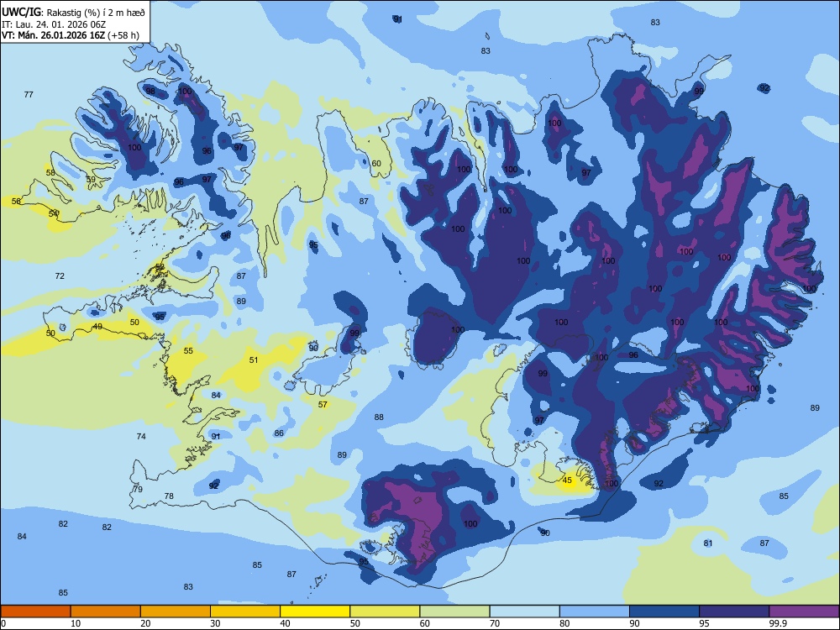Click the 77 humidity value on the map

point(29,94)
